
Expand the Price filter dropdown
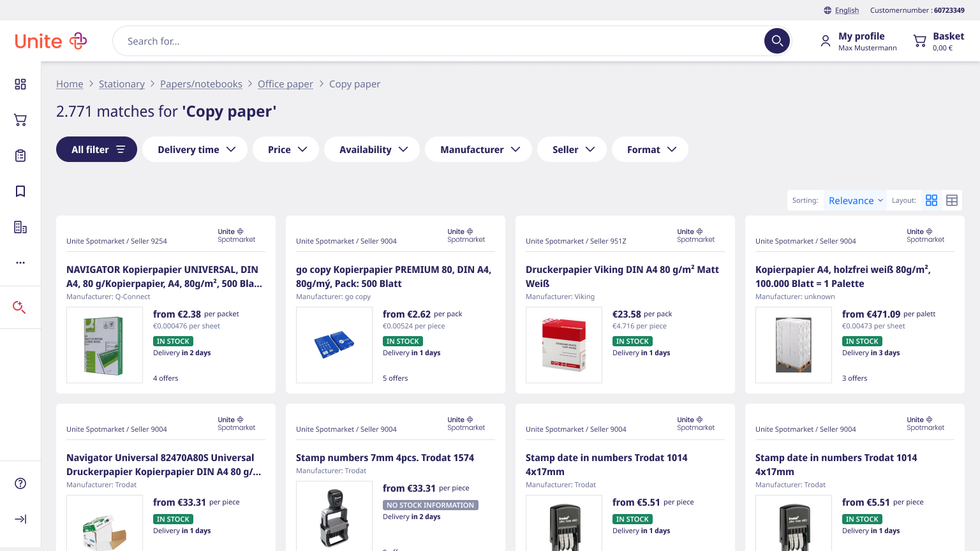[286, 149]
